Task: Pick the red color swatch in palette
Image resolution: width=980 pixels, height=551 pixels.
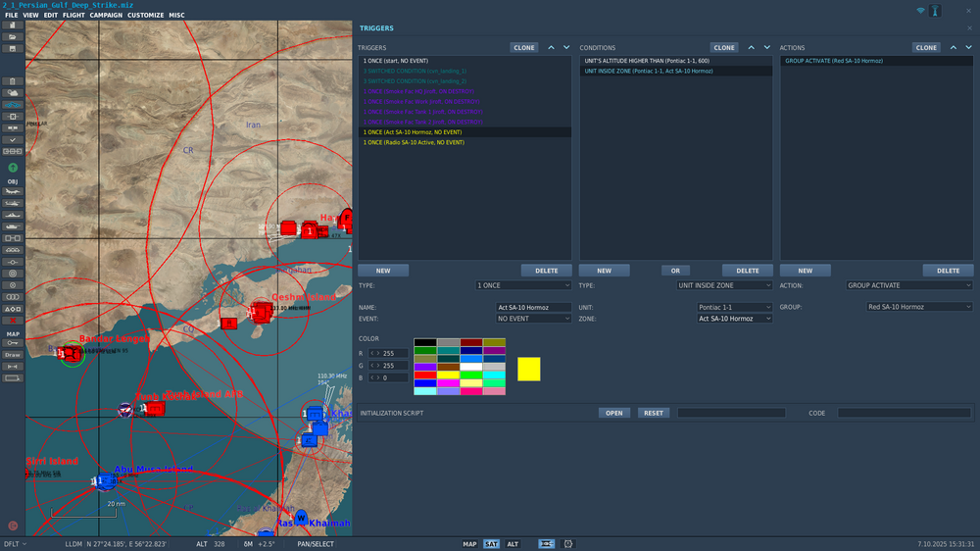Action: click(x=424, y=375)
